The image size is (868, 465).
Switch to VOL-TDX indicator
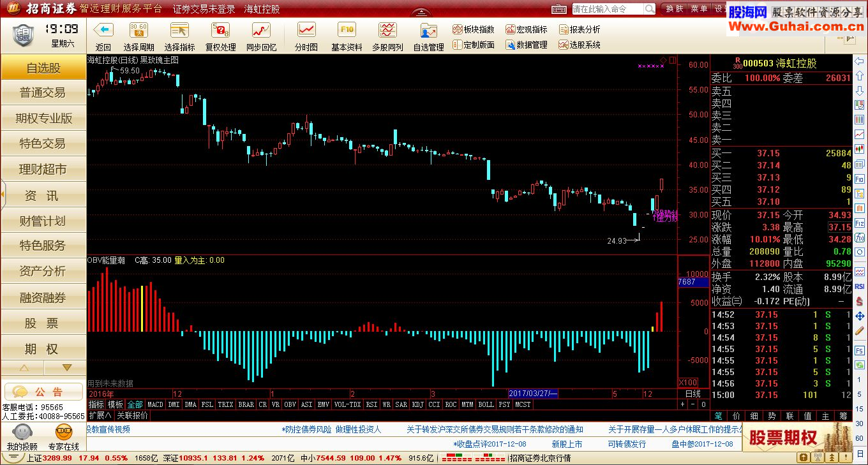[x=347, y=404]
